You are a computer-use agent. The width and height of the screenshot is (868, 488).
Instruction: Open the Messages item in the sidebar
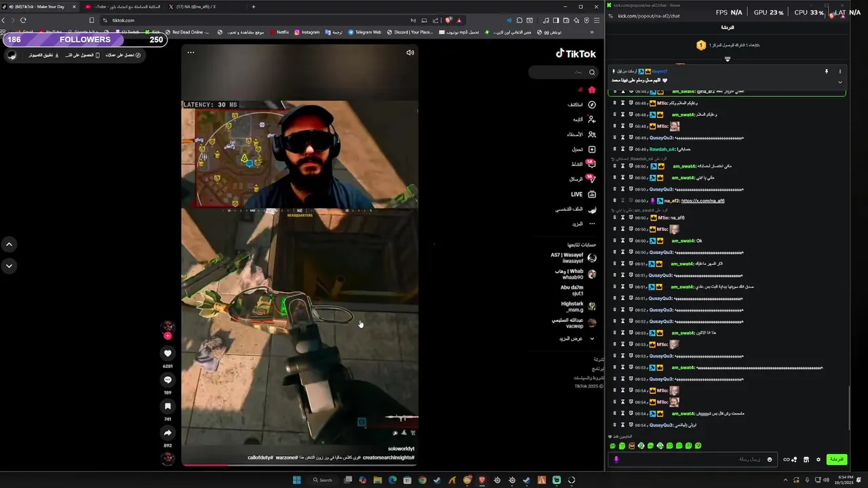coord(583,179)
